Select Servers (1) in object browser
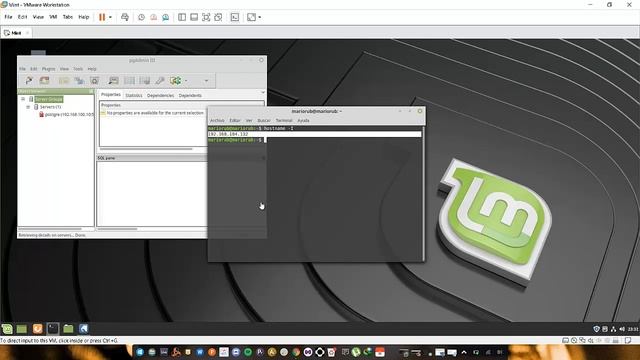The width and height of the screenshot is (640, 360). [x=50, y=107]
